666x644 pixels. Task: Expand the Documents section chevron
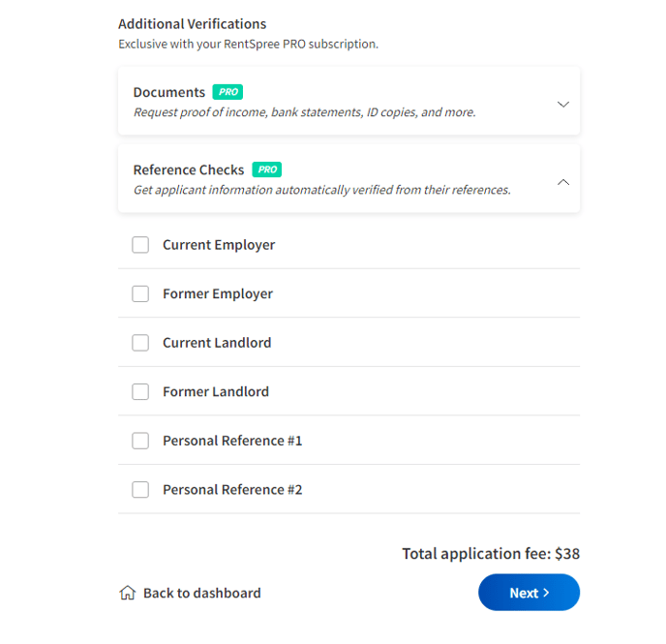click(563, 104)
